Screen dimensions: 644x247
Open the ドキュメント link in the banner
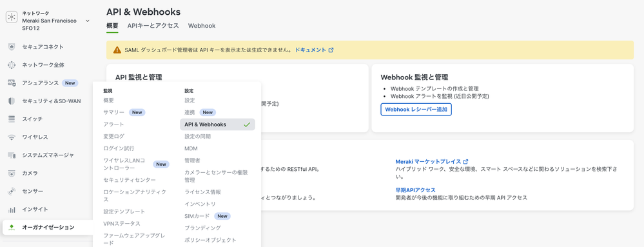pyautogui.click(x=311, y=50)
